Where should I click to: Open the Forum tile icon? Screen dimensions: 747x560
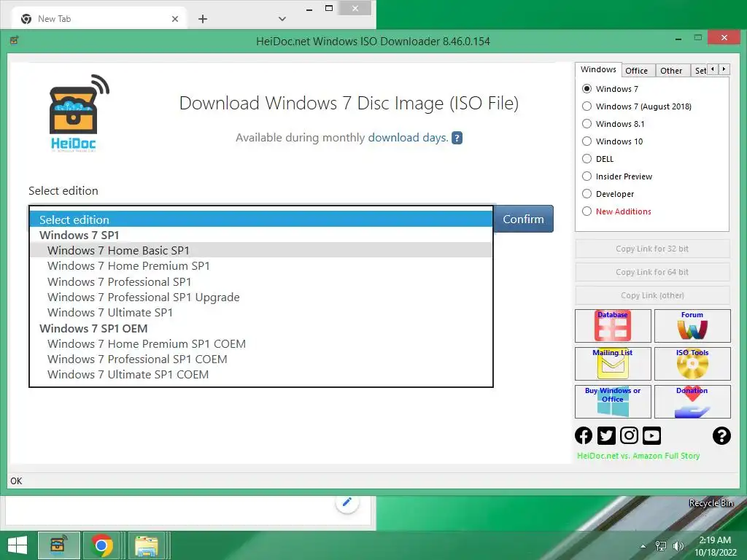(x=692, y=326)
